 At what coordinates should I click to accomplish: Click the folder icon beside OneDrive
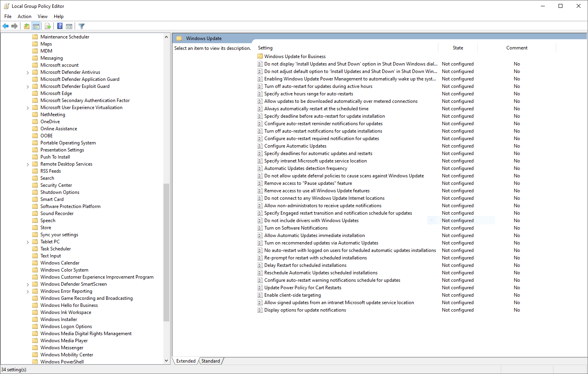coord(35,122)
